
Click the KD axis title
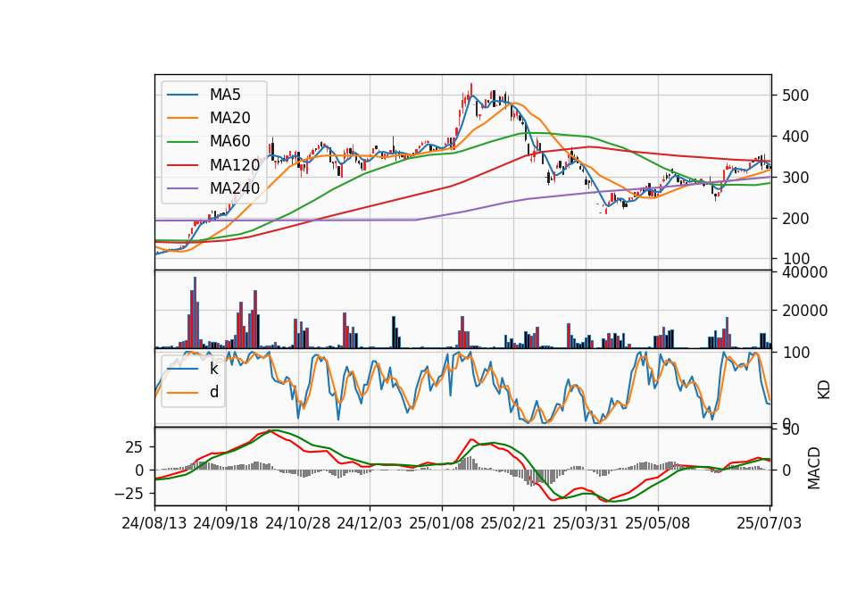[x=824, y=390]
